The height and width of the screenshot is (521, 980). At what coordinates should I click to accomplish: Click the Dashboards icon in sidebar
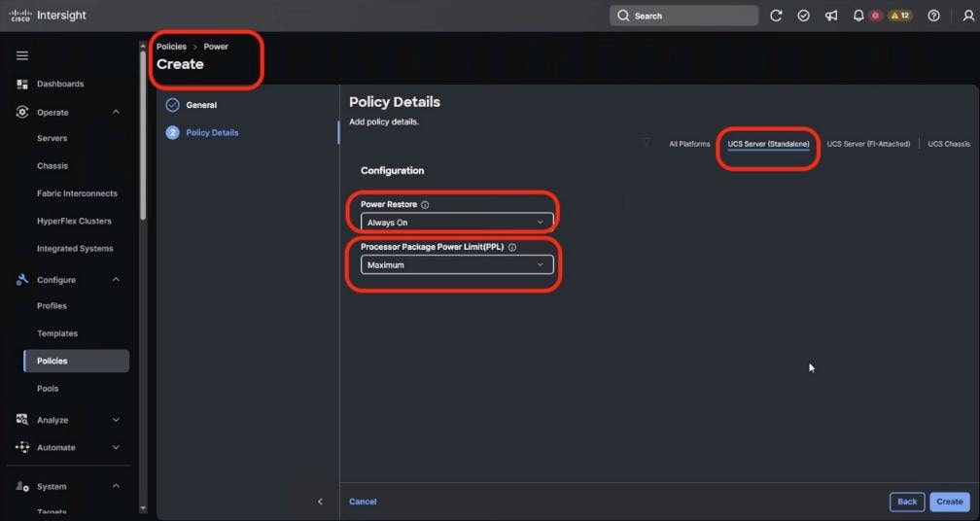tap(22, 84)
